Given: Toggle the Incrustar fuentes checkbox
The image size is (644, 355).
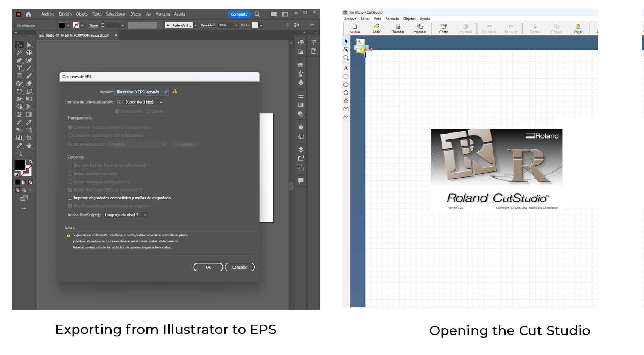Looking at the screenshot, I should click(x=70, y=165).
